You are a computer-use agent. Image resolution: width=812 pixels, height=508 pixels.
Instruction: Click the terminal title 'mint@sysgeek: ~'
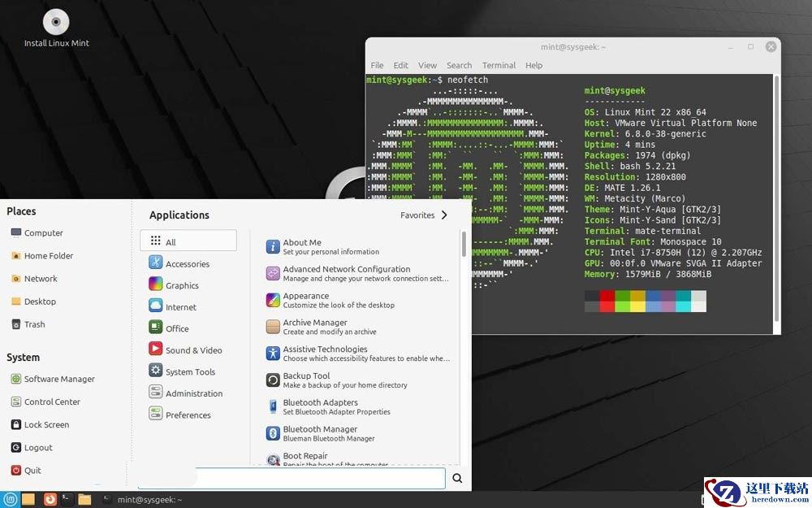[x=572, y=46]
